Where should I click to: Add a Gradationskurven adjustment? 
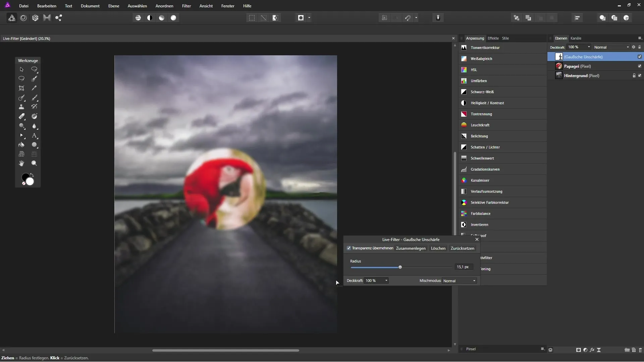click(x=502, y=169)
